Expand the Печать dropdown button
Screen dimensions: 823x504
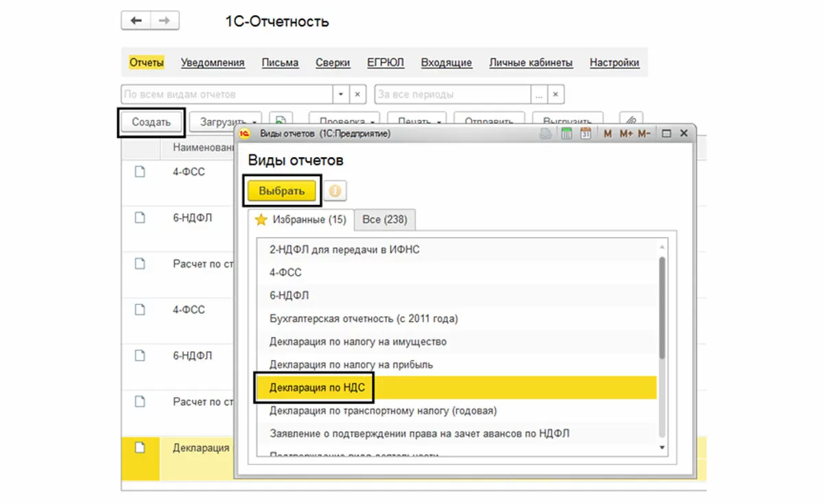438,122
